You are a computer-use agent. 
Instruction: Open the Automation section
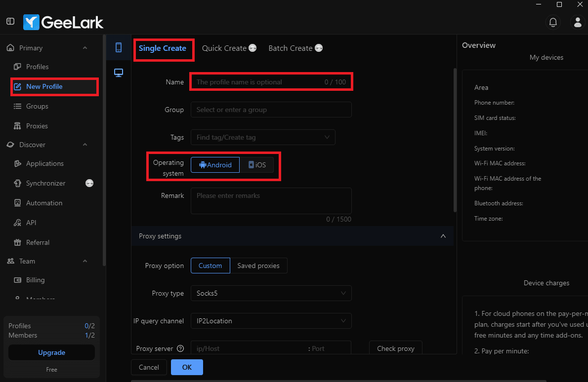point(43,203)
